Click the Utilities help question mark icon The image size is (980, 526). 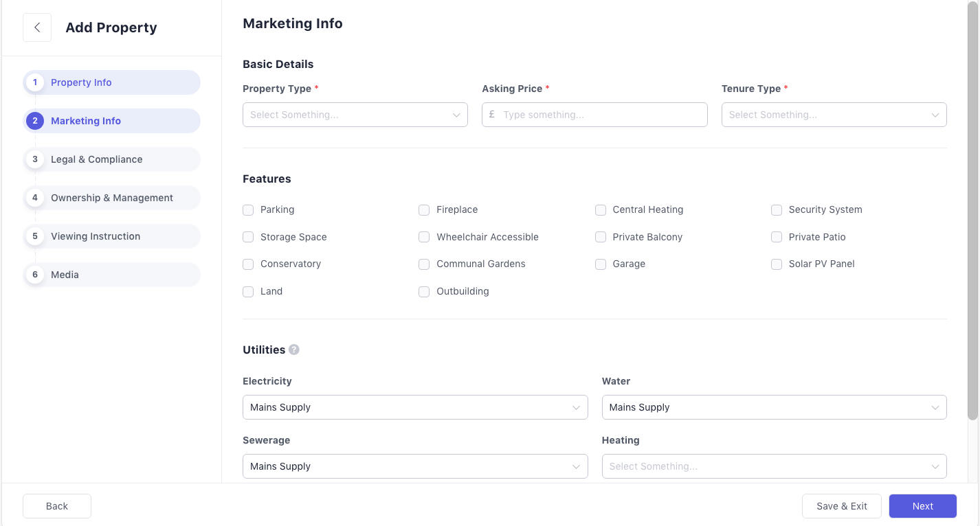[294, 350]
